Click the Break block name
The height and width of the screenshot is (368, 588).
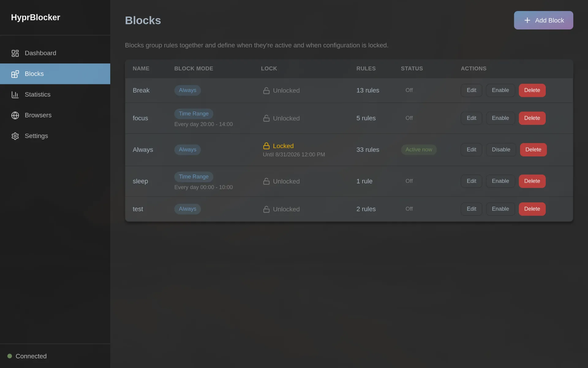pos(141,90)
